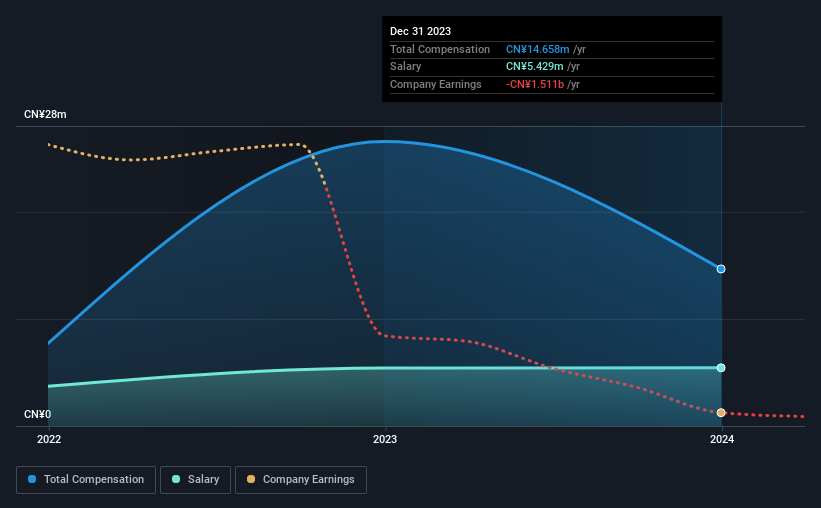The height and width of the screenshot is (508, 821).
Task: Toggle the Company Earnings legend button
Action: pyautogui.click(x=301, y=480)
